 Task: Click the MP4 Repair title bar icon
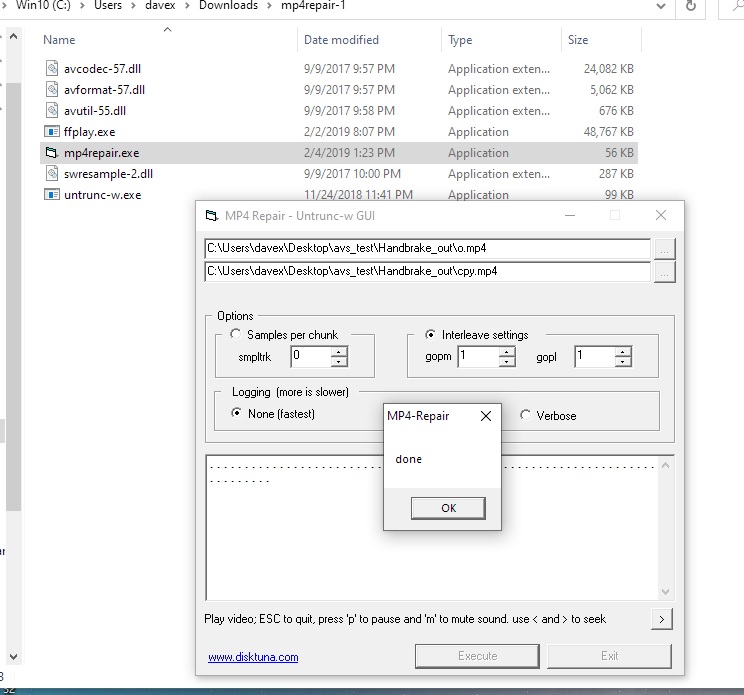pyautogui.click(x=212, y=215)
